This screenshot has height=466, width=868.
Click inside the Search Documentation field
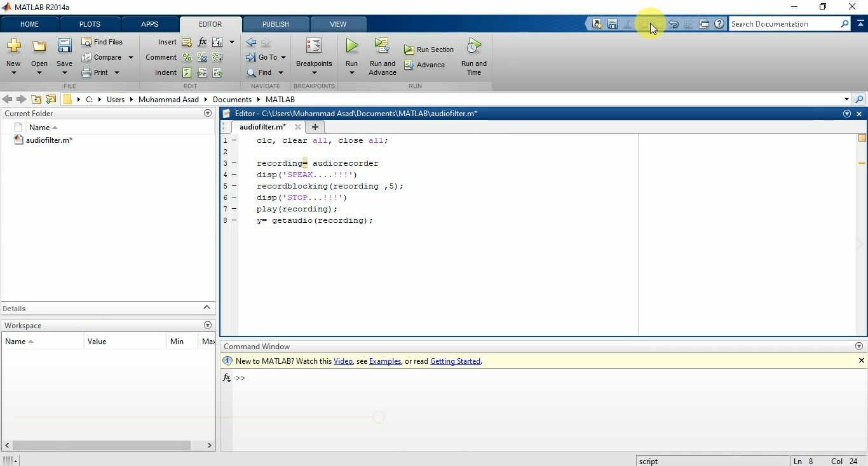click(788, 23)
